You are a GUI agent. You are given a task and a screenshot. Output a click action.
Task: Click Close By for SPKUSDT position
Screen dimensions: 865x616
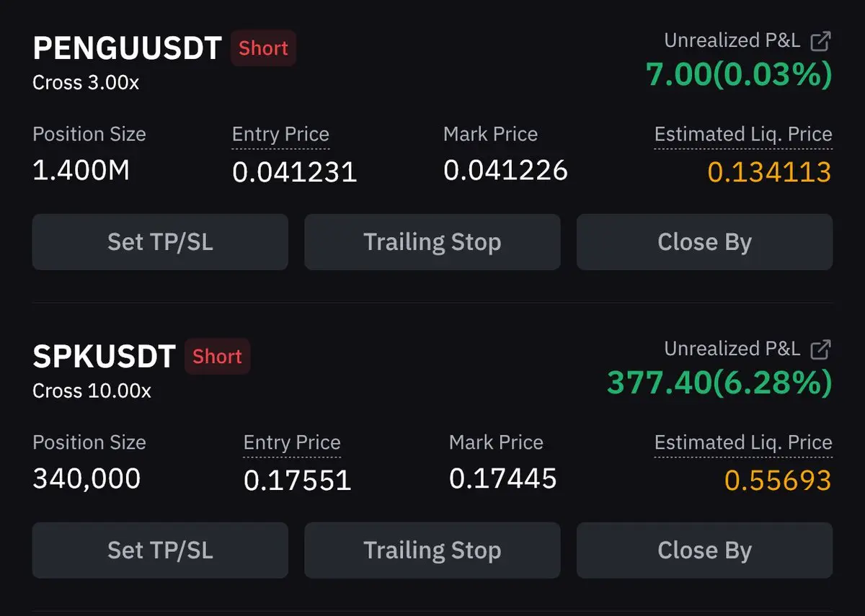[x=704, y=550]
